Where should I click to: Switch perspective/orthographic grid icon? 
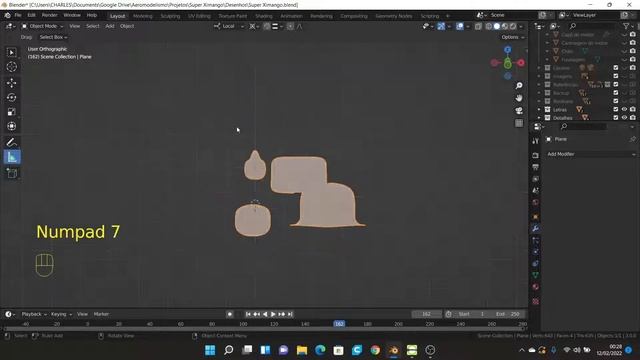click(519, 123)
